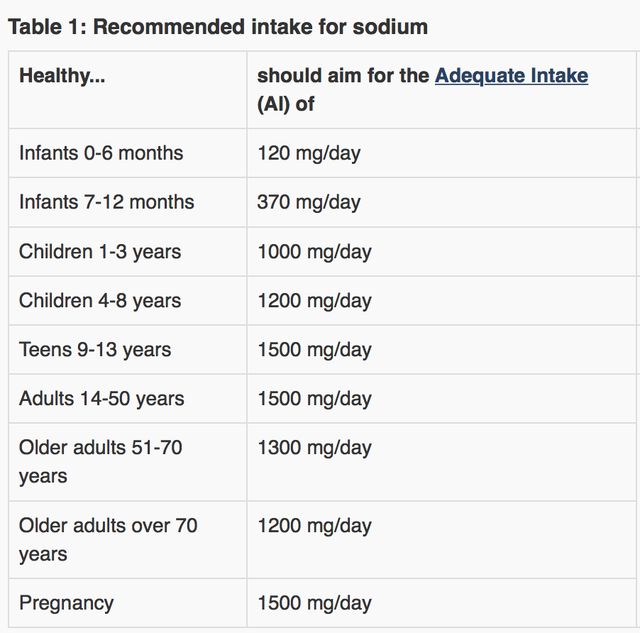Click the intake value for Teens 9-13 years

314,349
